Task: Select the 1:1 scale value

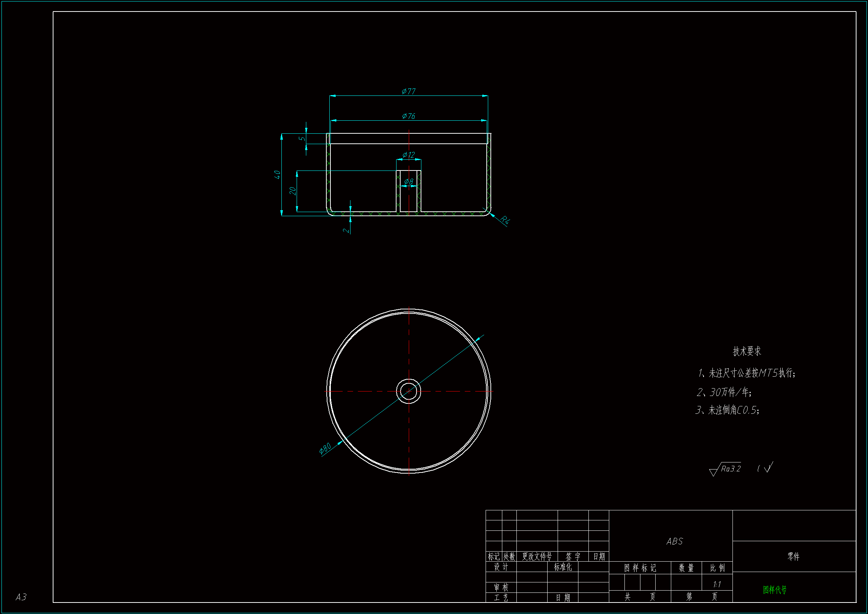Action: [717, 584]
